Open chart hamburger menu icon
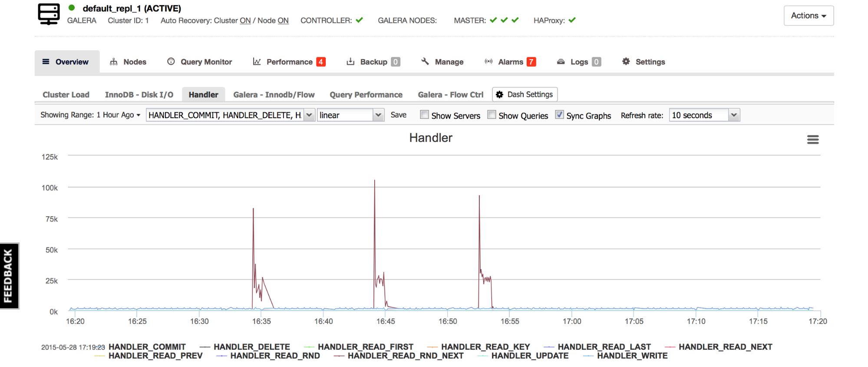 pos(812,139)
